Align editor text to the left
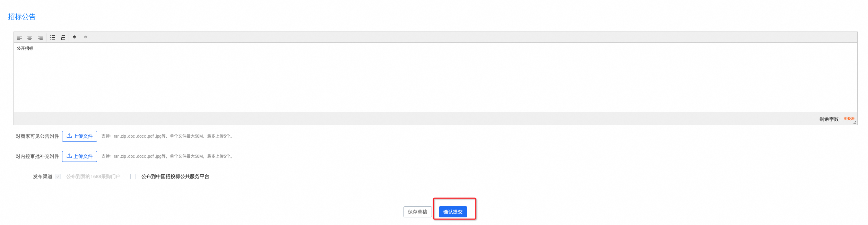Viewport: 868px width, 225px height. coord(19,37)
